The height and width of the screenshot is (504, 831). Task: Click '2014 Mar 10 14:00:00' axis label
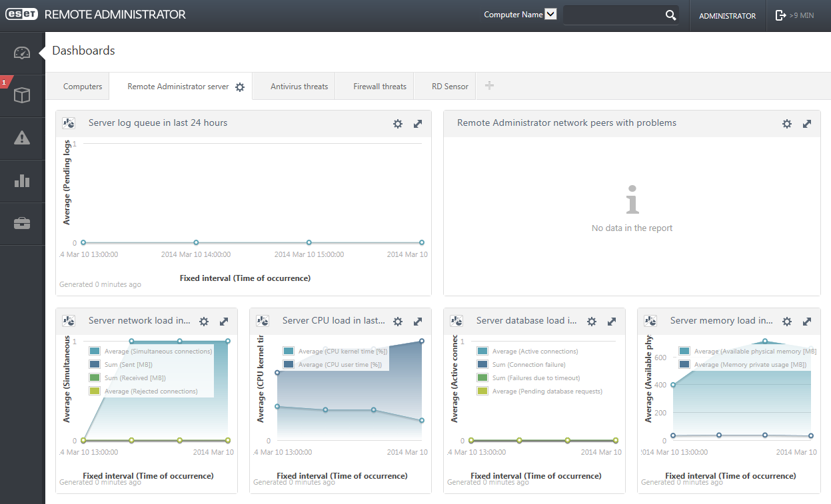[x=196, y=254]
